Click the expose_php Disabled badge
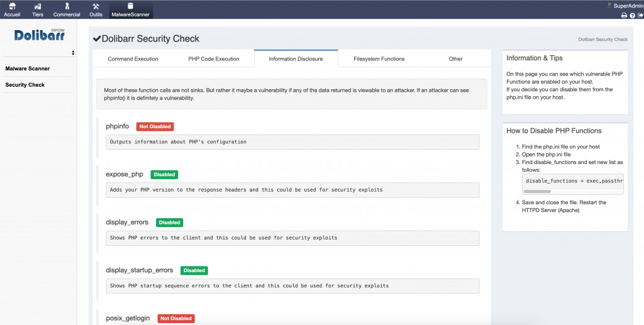Screen dimensions: 644x325 pyautogui.click(x=164, y=174)
